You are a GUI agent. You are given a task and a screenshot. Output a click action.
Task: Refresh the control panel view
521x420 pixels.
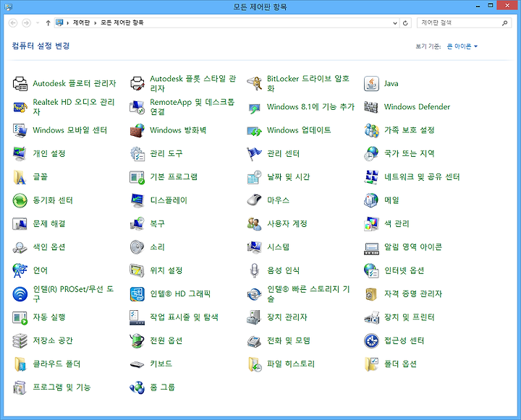click(405, 23)
